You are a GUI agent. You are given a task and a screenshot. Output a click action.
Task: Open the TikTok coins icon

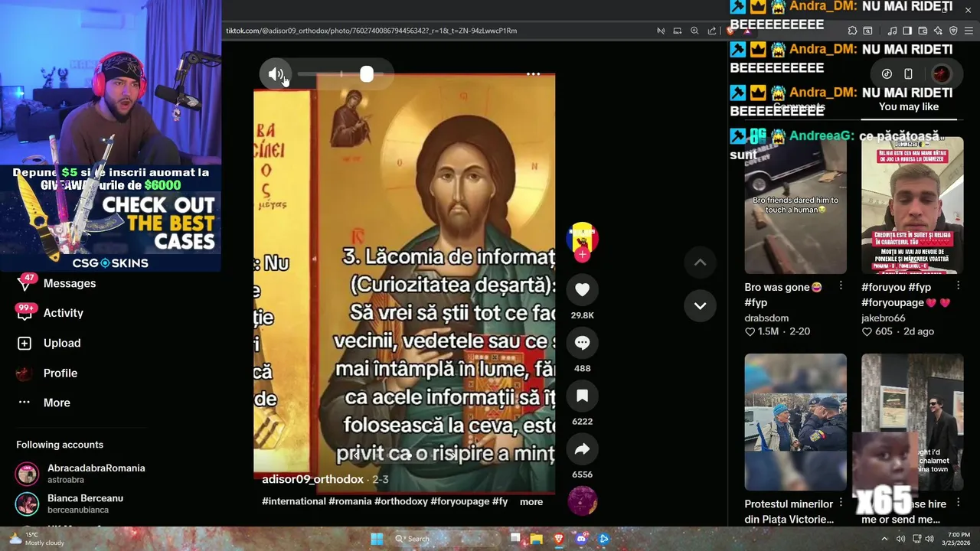[x=887, y=73]
